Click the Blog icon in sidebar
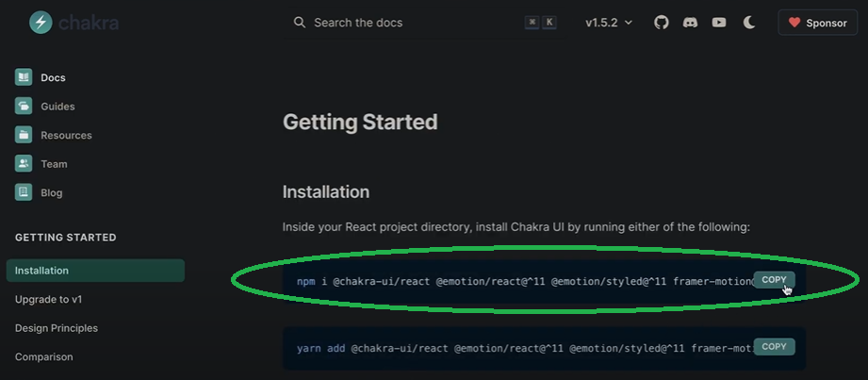Viewport: 868px width, 380px height. [x=24, y=192]
